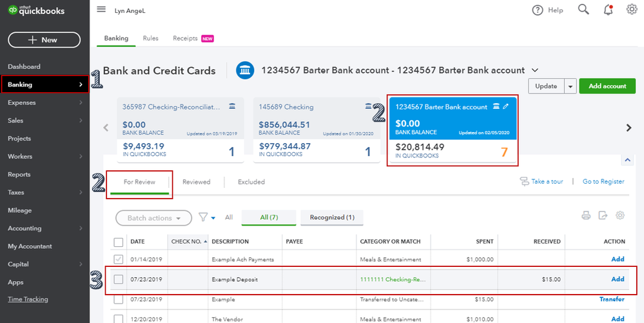Image resolution: width=644 pixels, height=323 pixels.
Task: Select the All (7) tab
Action: pos(269,218)
